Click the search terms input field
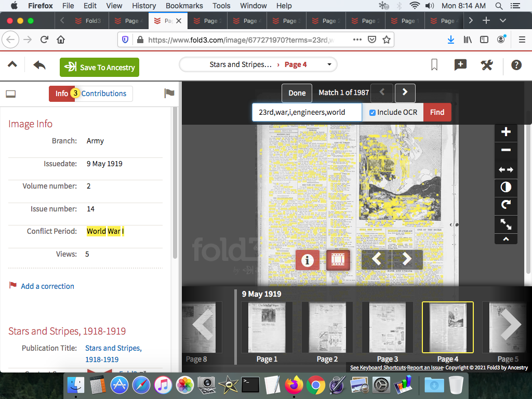The height and width of the screenshot is (399, 532). point(307,112)
